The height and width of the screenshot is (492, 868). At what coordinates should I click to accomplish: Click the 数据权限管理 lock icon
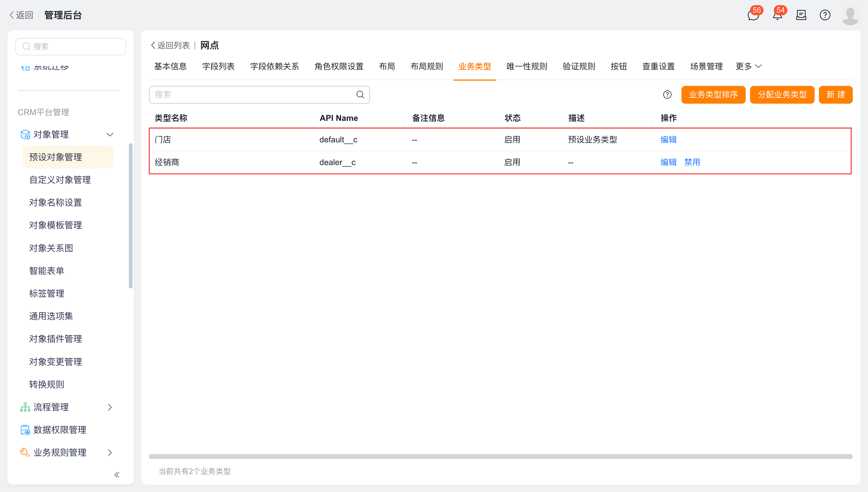pos(25,429)
